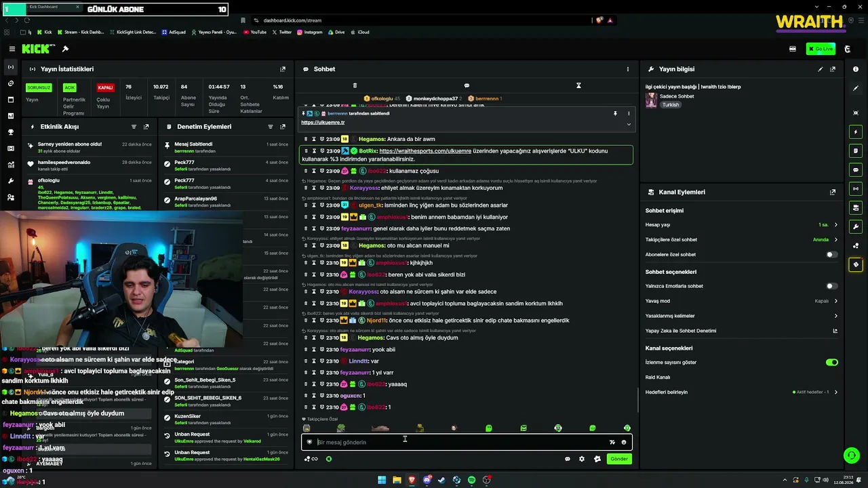Viewport: 868px width, 488px height.
Task: Open the wraithesports.com/ulkuemre link in chat
Action: coord(425,151)
